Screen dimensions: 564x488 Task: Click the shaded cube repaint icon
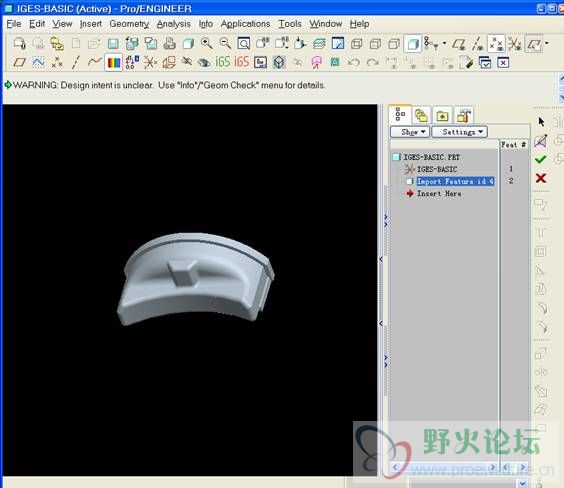(x=188, y=44)
